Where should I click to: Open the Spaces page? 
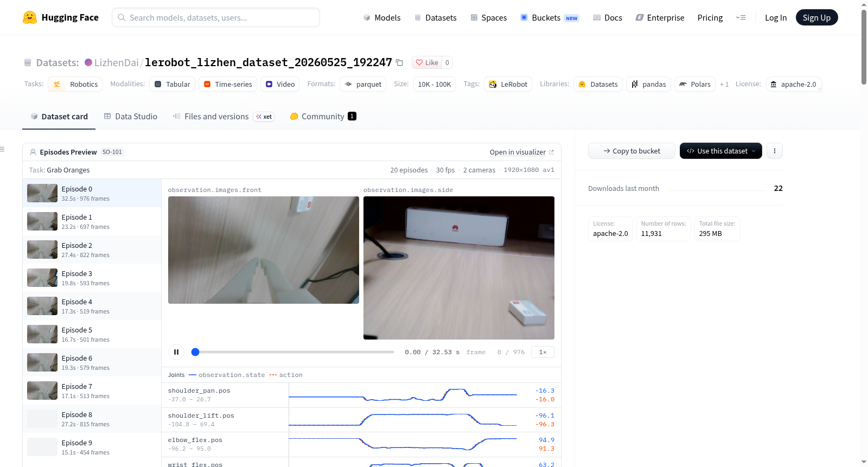point(488,17)
